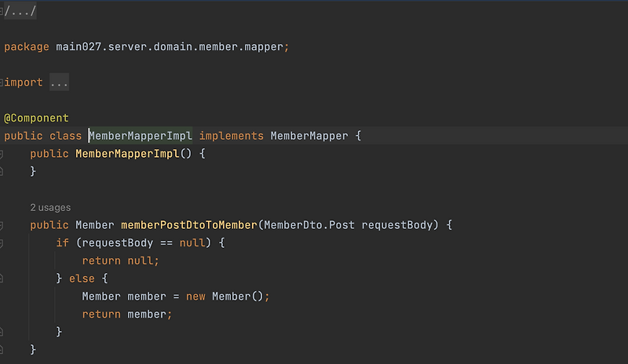The width and height of the screenshot is (628, 364).
Task: Click the main027.server.domain.member.mapper package path
Action: click(170, 47)
